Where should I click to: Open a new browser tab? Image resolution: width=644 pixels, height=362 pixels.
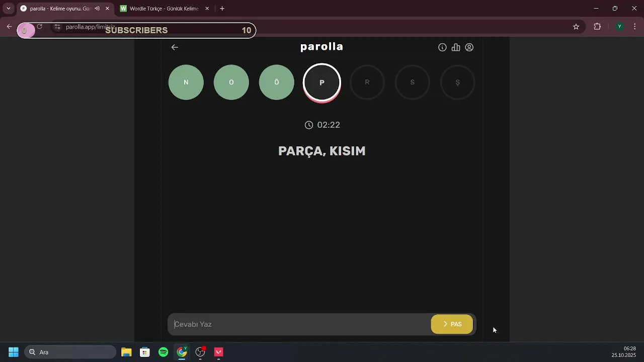[222, 9]
